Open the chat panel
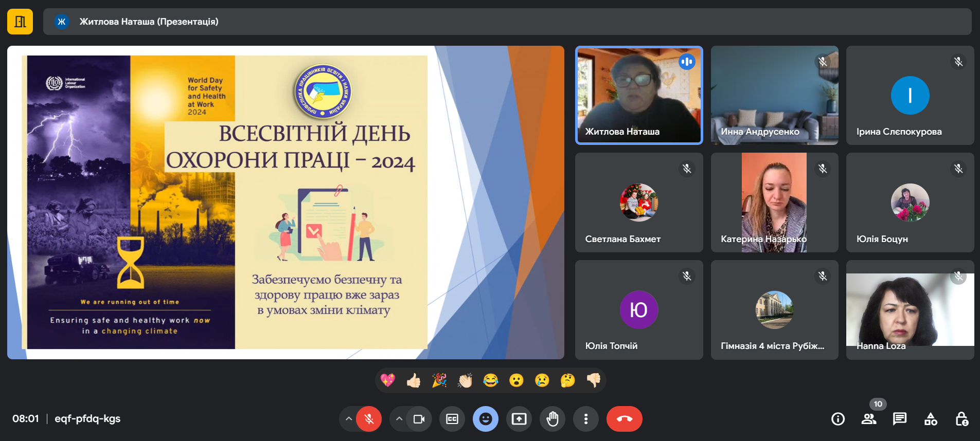The height and width of the screenshot is (441, 980). 900,419
